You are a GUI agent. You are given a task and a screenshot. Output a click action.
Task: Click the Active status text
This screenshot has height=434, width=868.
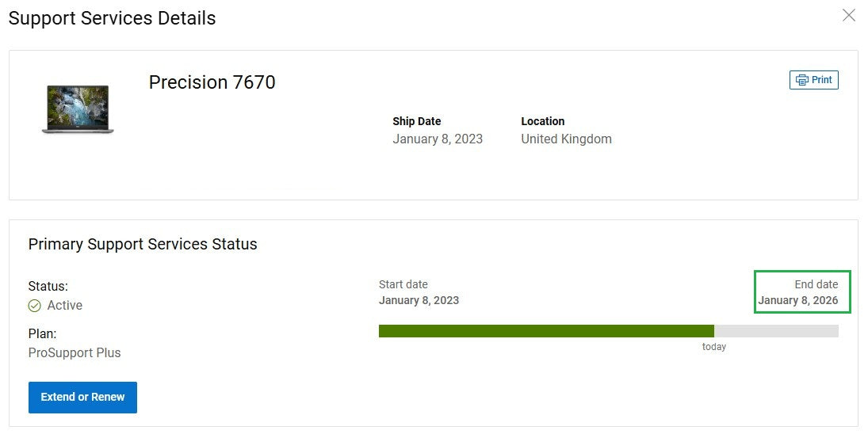tap(64, 306)
